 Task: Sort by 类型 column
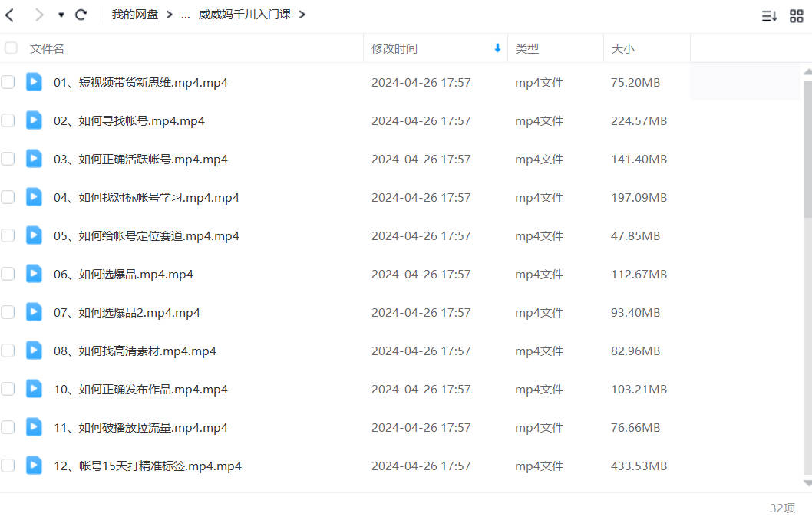(526, 48)
